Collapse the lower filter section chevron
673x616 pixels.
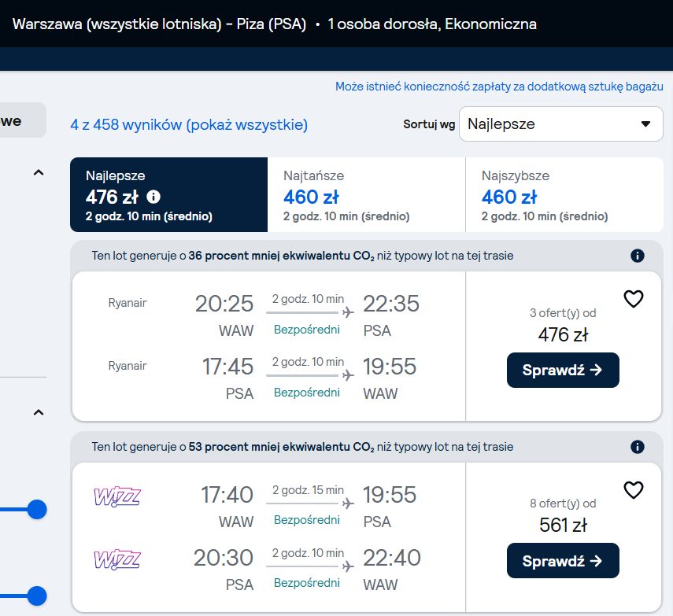tap(39, 412)
